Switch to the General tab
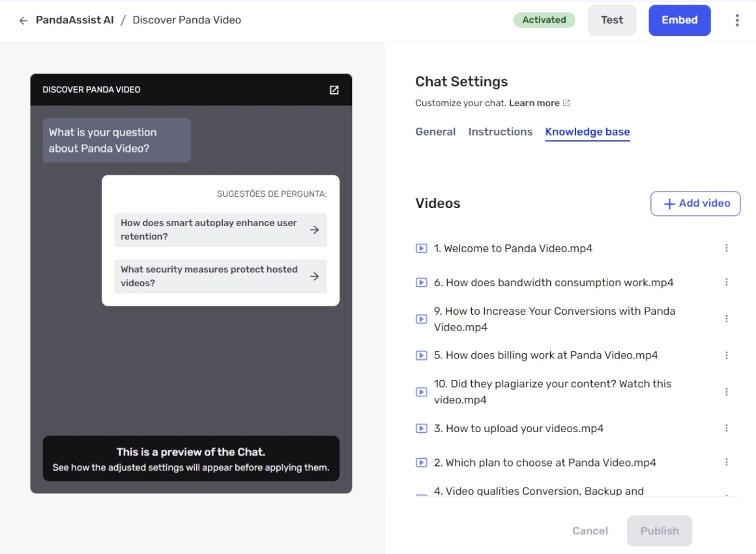Image resolution: width=756 pixels, height=554 pixels. [435, 132]
